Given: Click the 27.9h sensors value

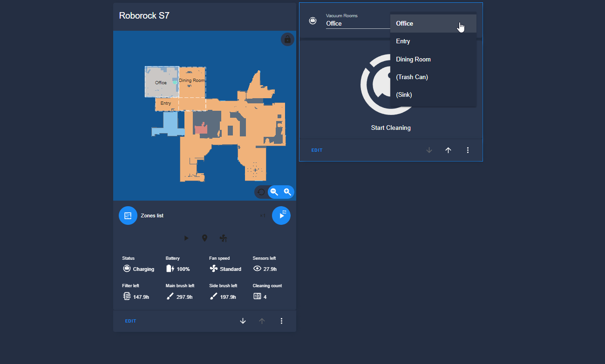Looking at the screenshot, I should (x=270, y=269).
